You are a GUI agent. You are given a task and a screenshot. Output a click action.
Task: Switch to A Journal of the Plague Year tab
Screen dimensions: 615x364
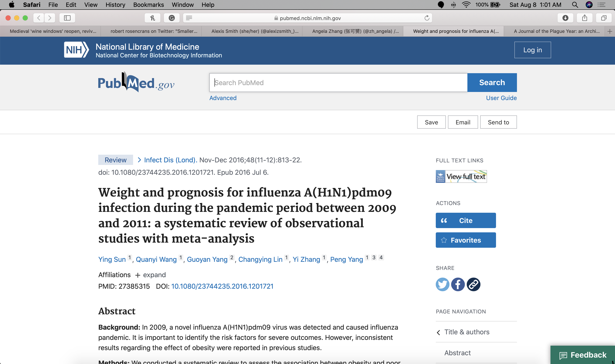coord(556,31)
